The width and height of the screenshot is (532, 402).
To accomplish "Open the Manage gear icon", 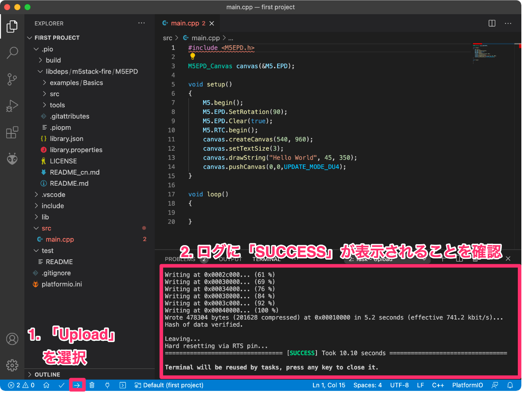I will 12,365.
